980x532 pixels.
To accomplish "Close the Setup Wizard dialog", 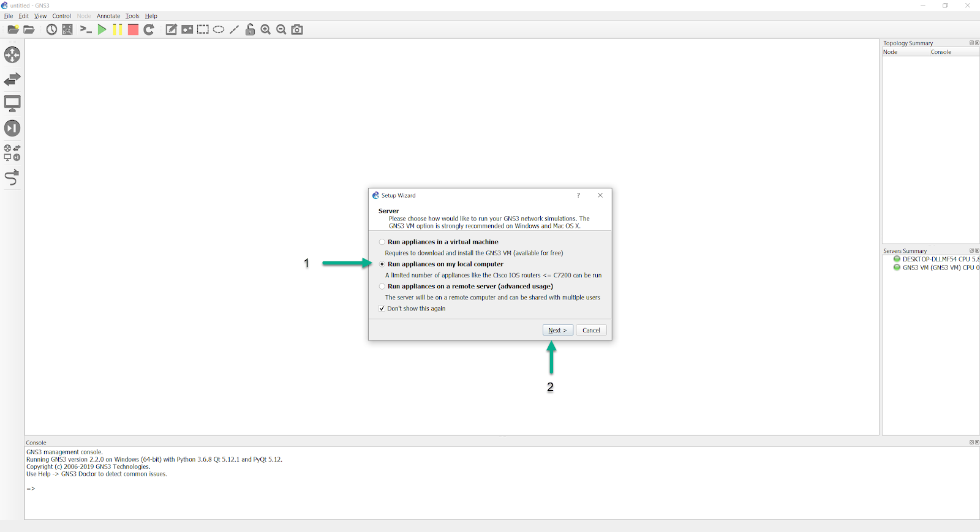I will [600, 195].
